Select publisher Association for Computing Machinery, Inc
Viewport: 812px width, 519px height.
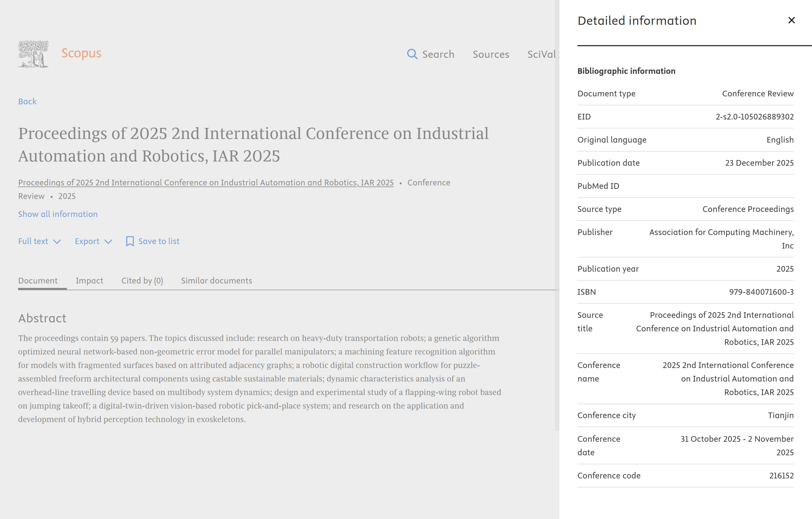[x=721, y=239]
